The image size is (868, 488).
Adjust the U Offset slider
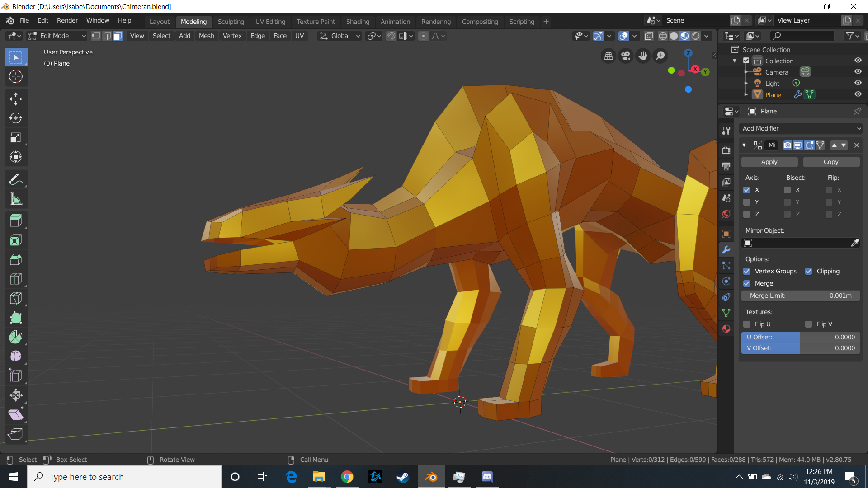tap(801, 337)
